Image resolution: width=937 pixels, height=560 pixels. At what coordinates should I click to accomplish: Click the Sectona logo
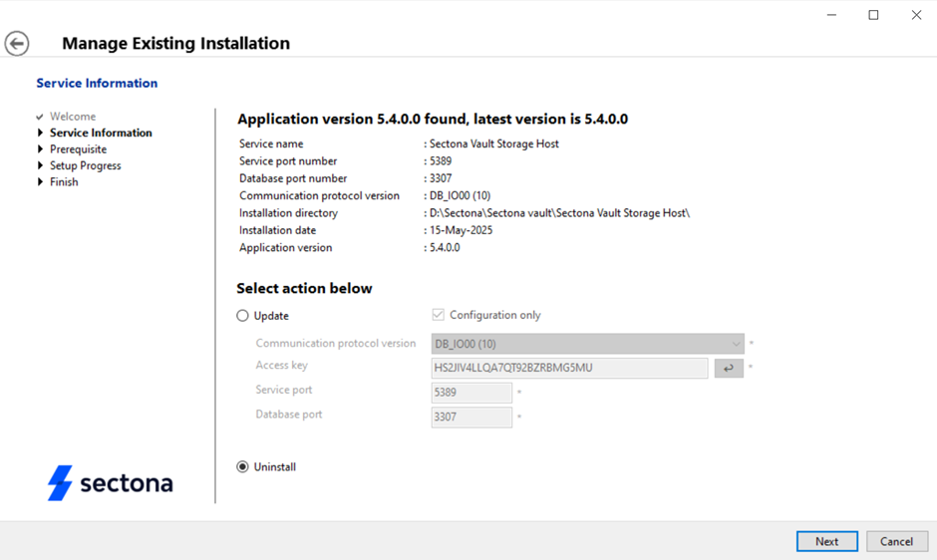[111, 483]
